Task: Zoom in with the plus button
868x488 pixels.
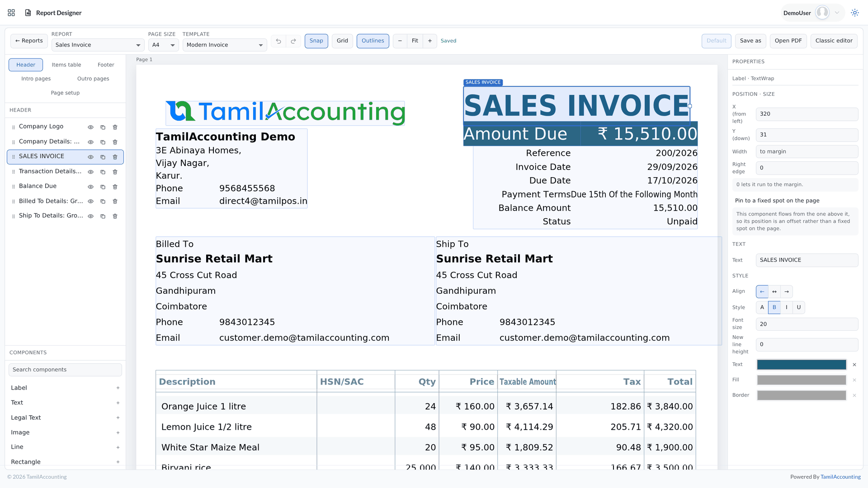Action: pos(430,41)
